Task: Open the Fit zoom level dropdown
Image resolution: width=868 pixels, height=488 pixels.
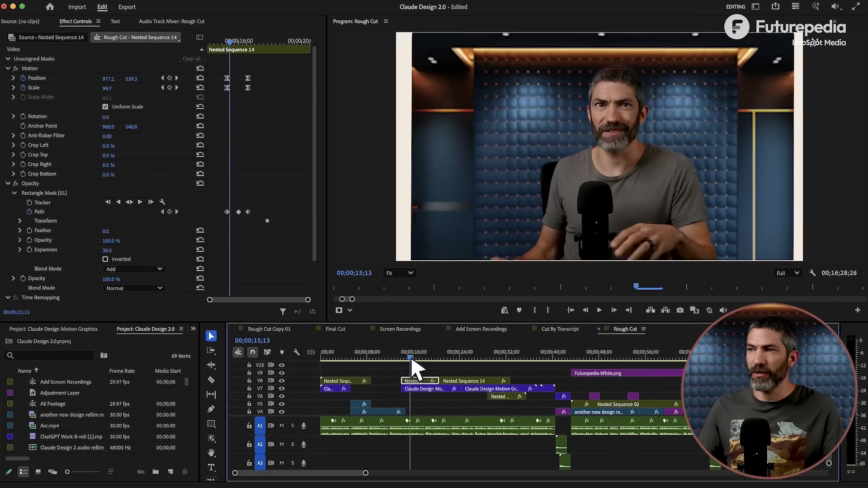Action: (x=399, y=273)
